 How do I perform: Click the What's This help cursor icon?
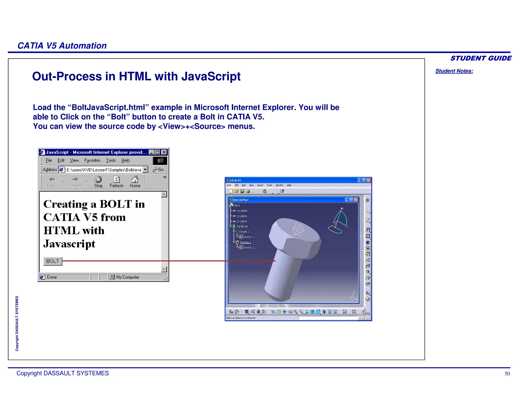282,191
